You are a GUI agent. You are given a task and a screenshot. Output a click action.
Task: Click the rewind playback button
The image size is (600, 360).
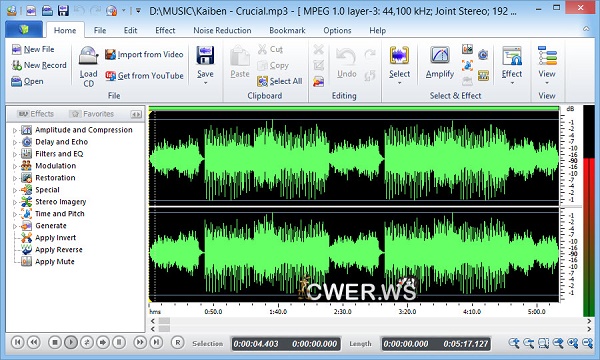pos(34,342)
